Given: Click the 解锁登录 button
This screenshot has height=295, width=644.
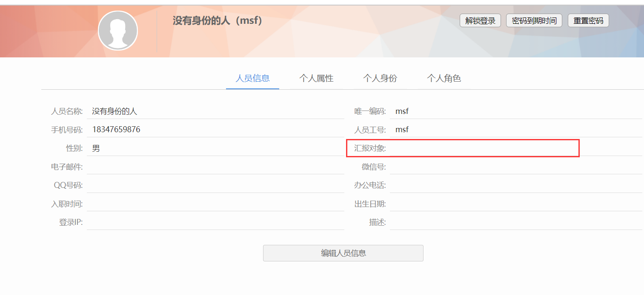Looking at the screenshot, I should (x=480, y=20).
